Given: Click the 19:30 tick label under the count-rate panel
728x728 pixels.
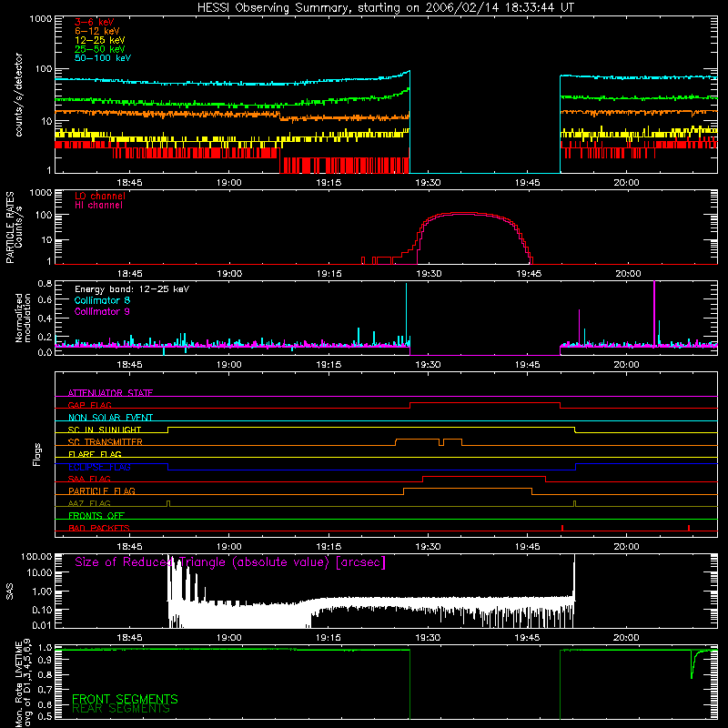Looking at the screenshot, I should (x=428, y=183).
